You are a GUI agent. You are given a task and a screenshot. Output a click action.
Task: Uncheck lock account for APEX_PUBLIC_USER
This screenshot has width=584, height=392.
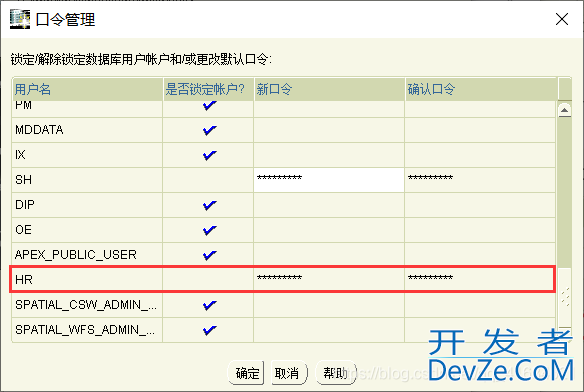209,255
